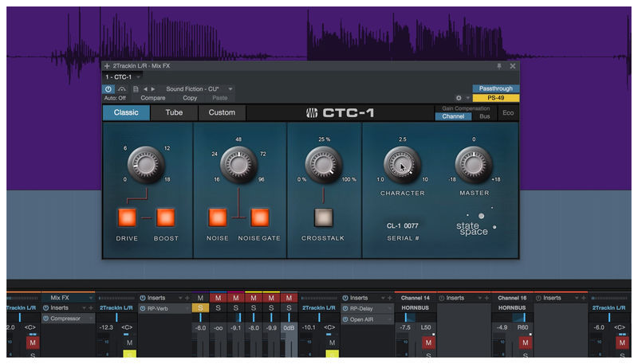This screenshot has height=364, width=638.
Task: Add insert with plus above Compressor
Action: coord(91,308)
